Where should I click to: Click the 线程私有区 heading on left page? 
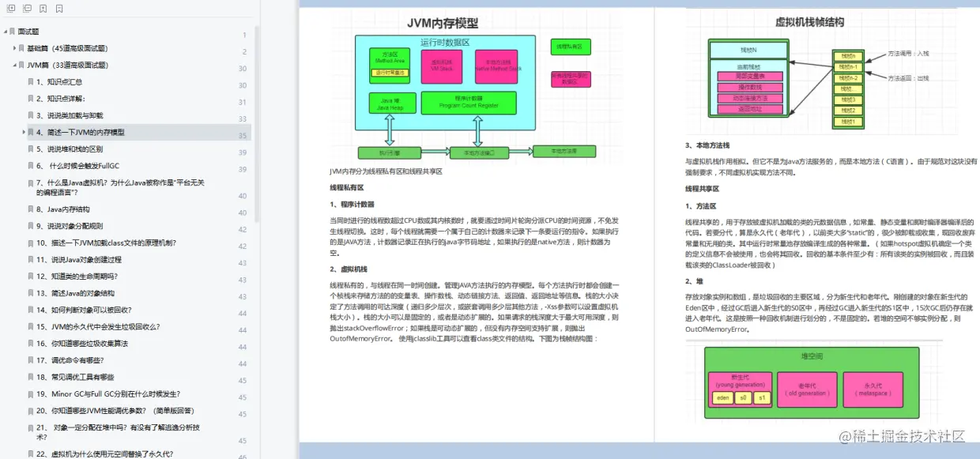coord(347,188)
